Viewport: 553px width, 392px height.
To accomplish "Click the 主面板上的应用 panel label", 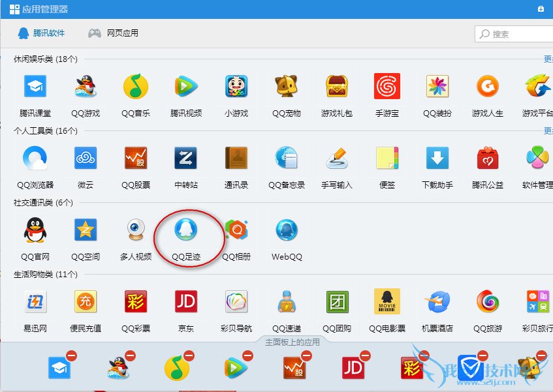I will tap(292, 342).
